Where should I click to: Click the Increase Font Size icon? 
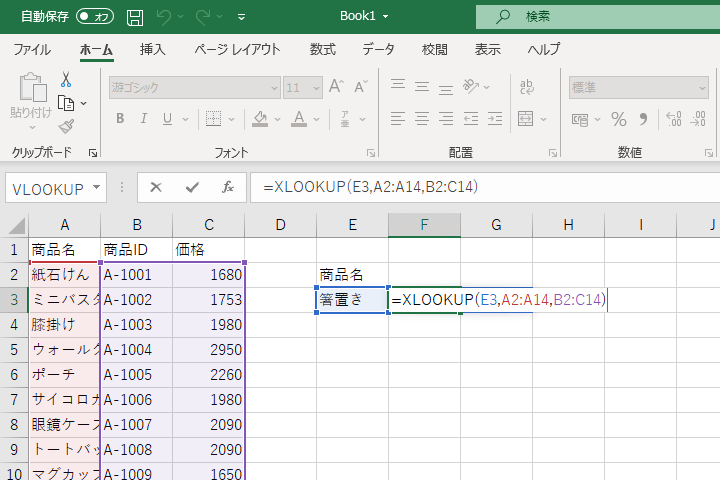tap(336, 86)
